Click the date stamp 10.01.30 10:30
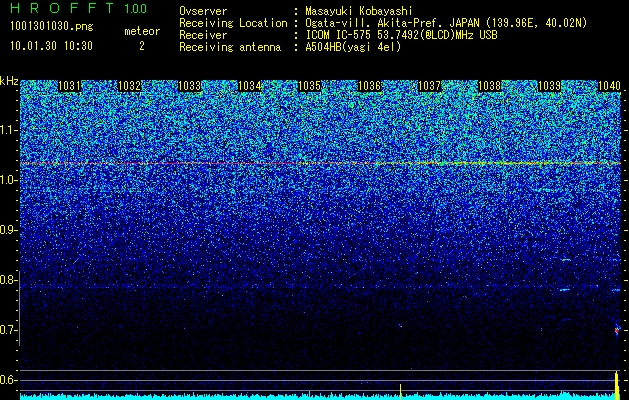This screenshot has height=400, width=629. point(51,46)
